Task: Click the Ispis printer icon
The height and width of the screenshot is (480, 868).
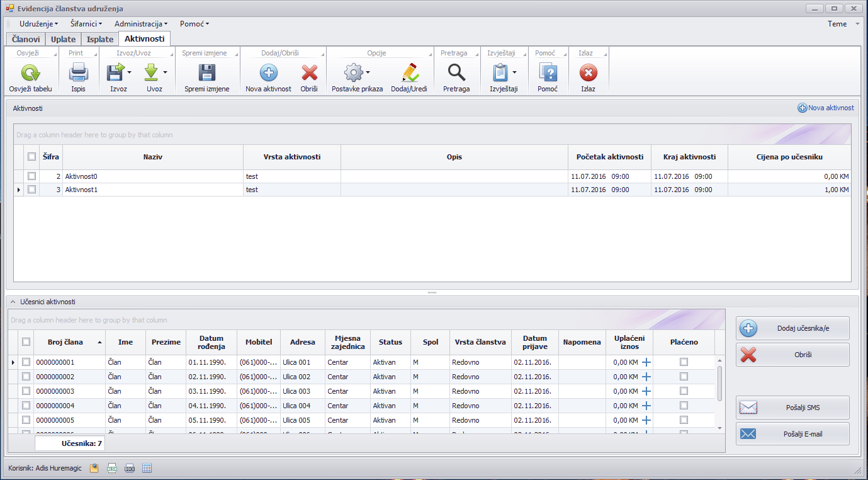Action: pyautogui.click(x=79, y=73)
